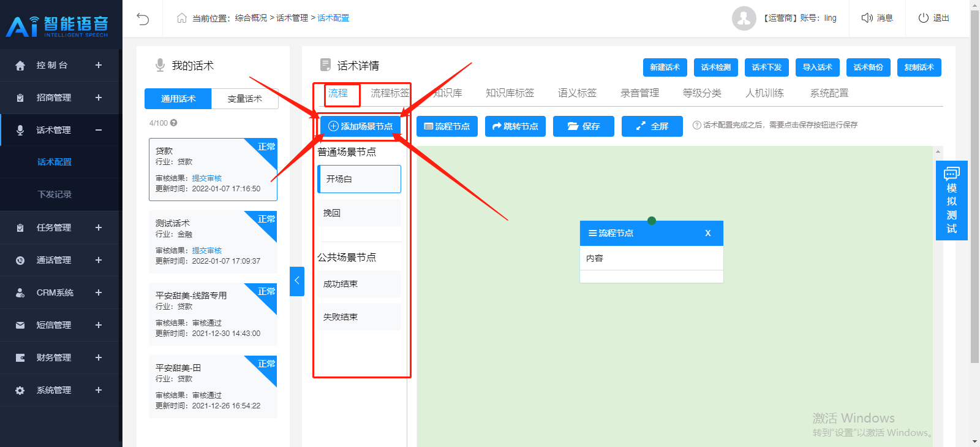Click the hamburger icon on 流程节点 header

(x=593, y=233)
